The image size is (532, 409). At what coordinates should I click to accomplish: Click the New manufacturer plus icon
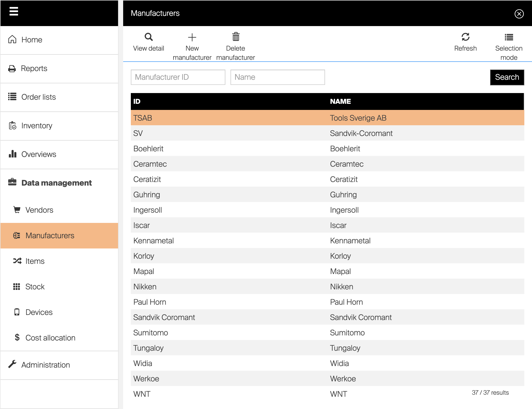point(192,37)
